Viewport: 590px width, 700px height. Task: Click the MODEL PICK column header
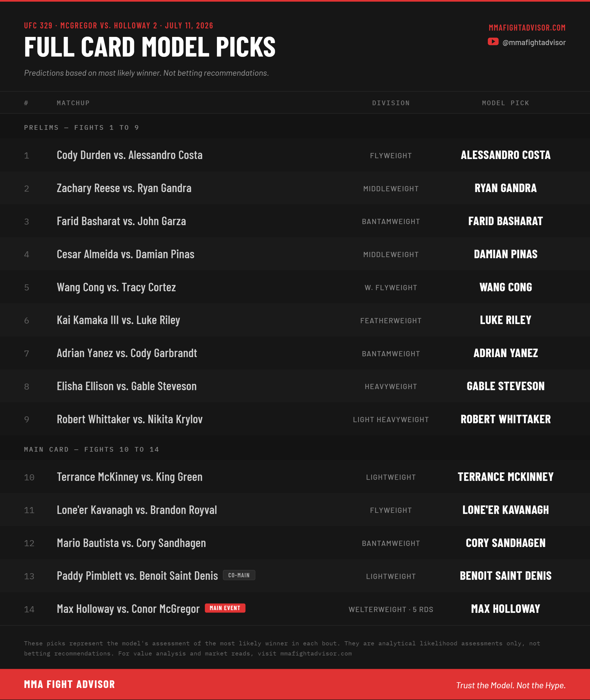coord(505,103)
